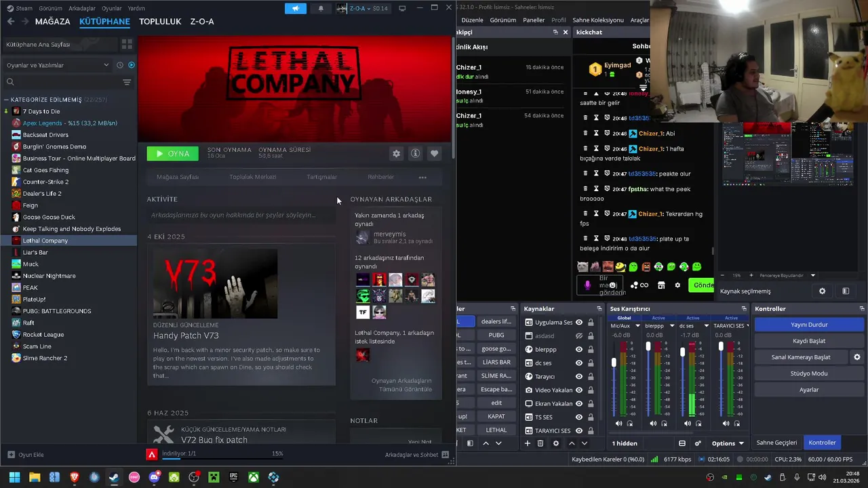This screenshot has height=488, width=868.
Task: Open OBS preview zoom percentage dropdown
Action: click(812, 276)
